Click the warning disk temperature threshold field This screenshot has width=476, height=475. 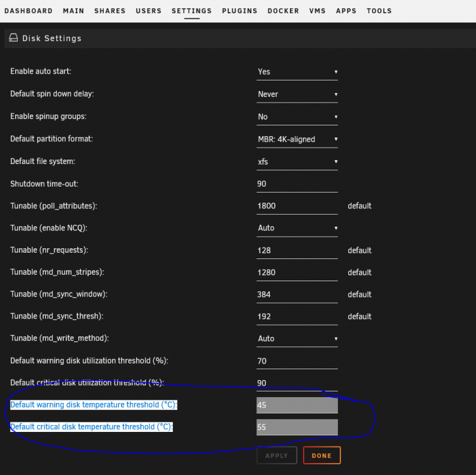(x=297, y=405)
